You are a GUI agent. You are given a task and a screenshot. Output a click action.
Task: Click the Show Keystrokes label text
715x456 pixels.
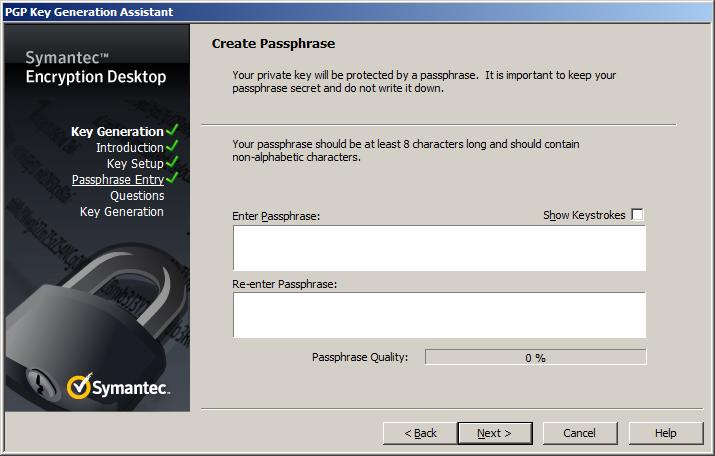click(x=584, y=215)
